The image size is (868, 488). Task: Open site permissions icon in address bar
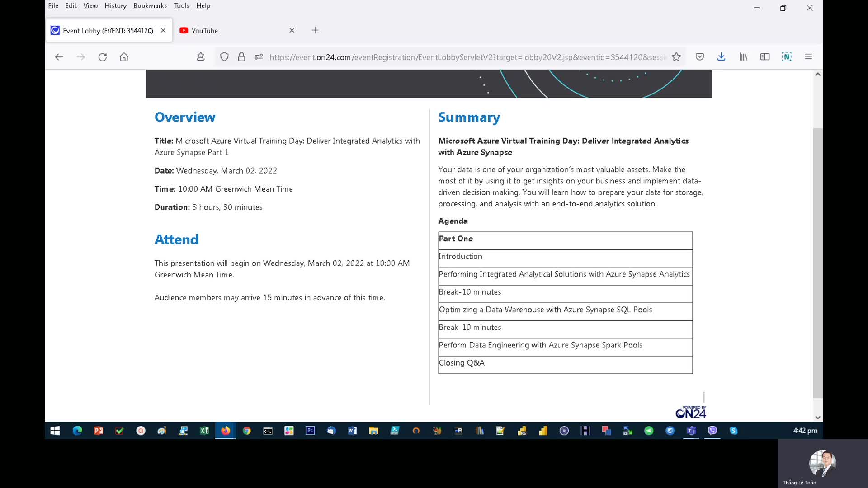click(x=259, y=57)
